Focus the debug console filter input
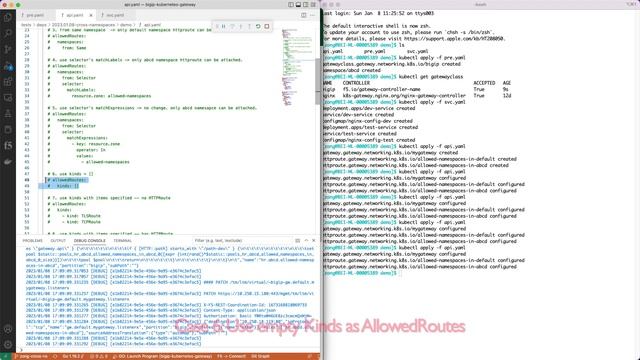This screenshot has height=360, width=640. pyautogui.click(x=241, y=241)
